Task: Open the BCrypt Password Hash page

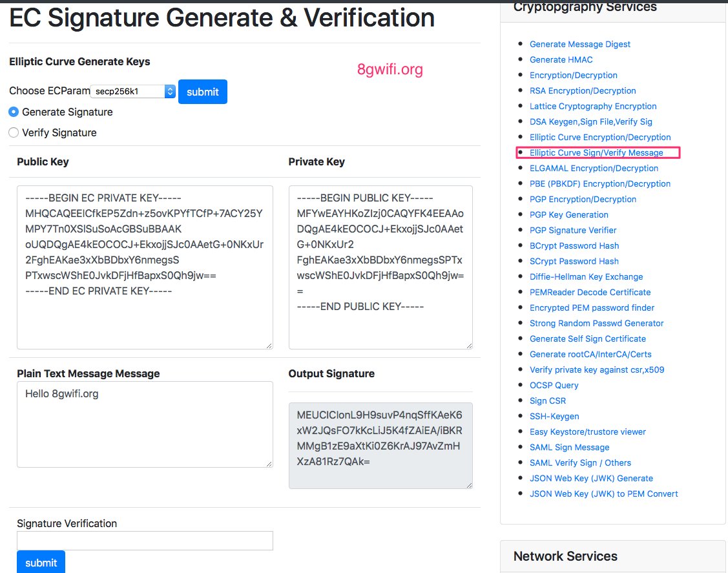Action: [x=574, y=245]
